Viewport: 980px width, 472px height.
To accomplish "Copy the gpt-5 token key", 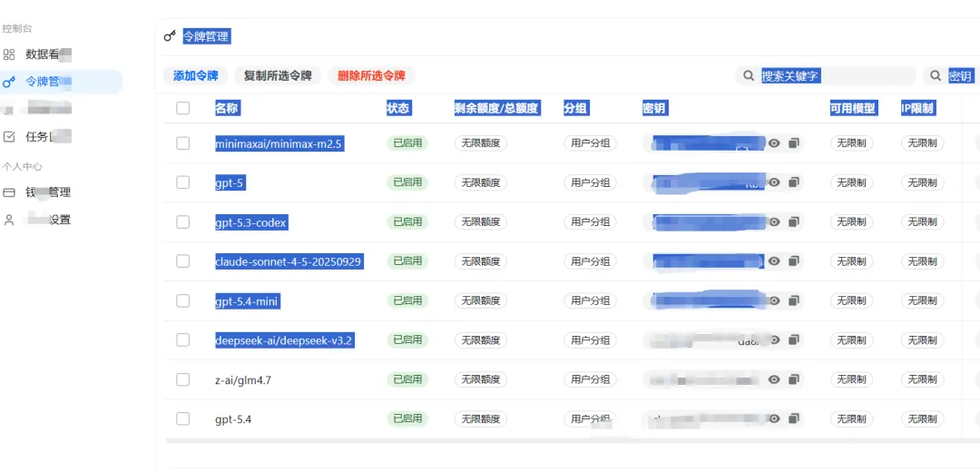I will point(794,182).
